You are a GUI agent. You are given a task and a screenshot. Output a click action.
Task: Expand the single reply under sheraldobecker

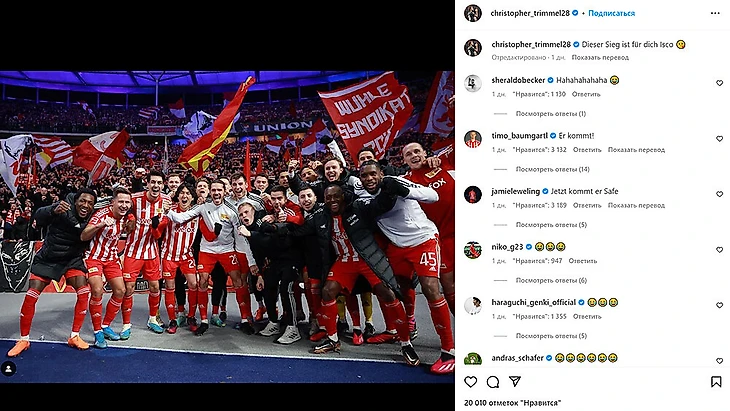550,114
